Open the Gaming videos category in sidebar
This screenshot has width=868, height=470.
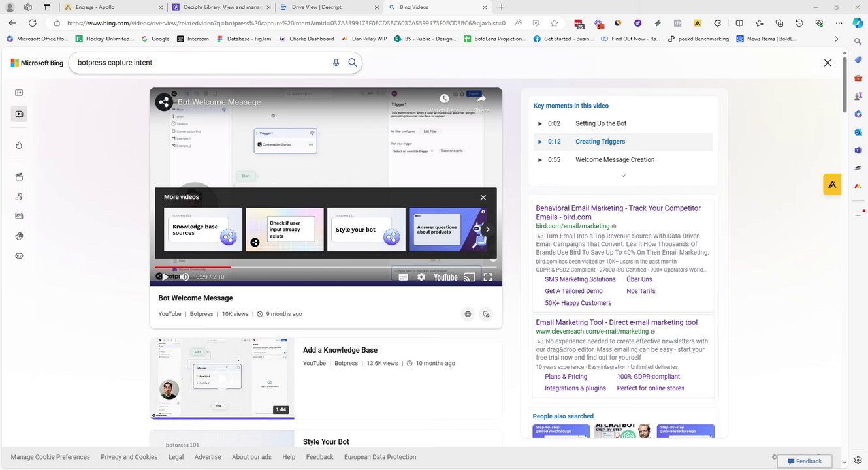pyautogui.click(x=19, y=256)
